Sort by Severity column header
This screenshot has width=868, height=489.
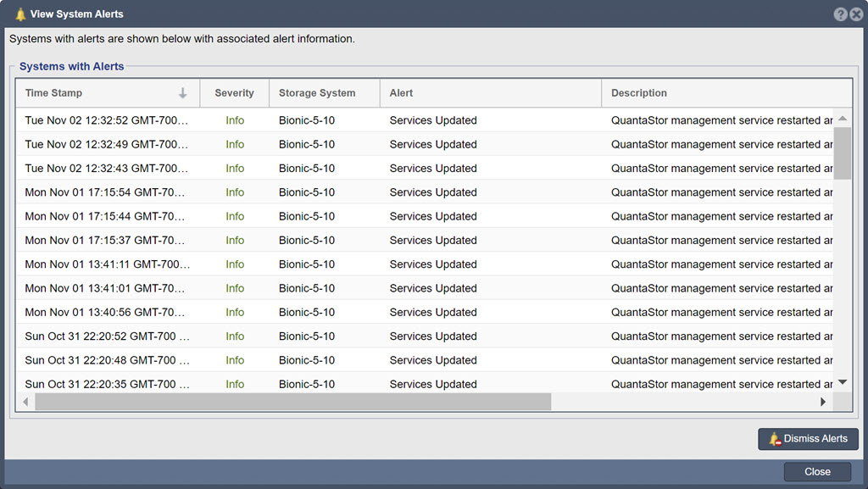click(x=235, y=93)
